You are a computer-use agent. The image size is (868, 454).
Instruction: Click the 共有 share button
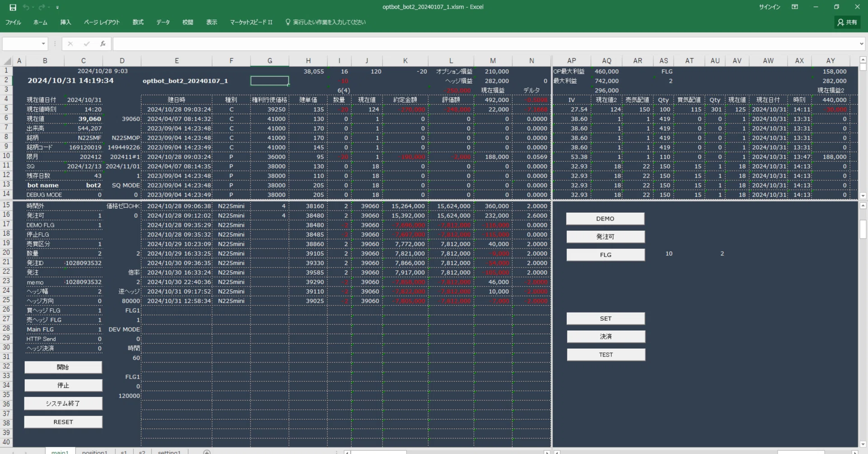(847, 22)
